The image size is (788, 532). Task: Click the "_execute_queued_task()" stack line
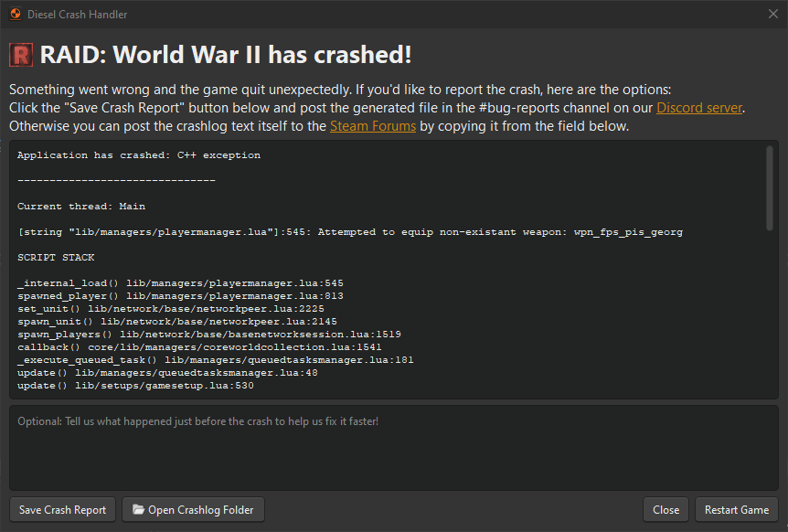[x=216, y=360]
